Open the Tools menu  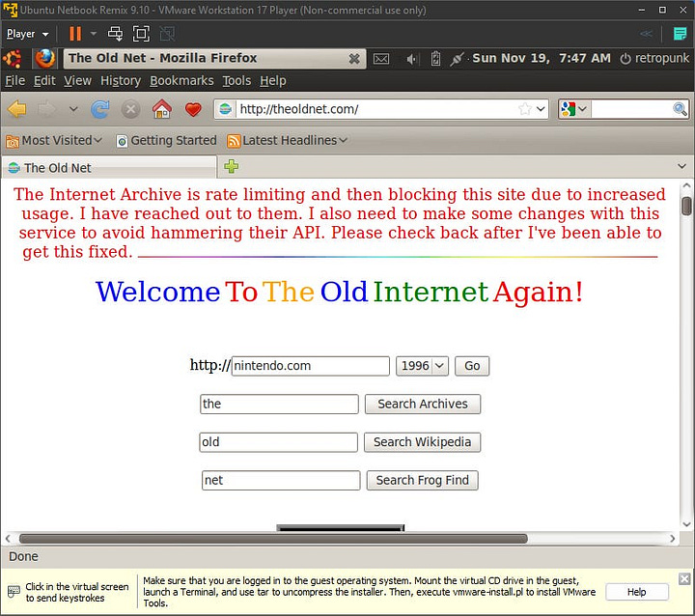coord(236,81)
